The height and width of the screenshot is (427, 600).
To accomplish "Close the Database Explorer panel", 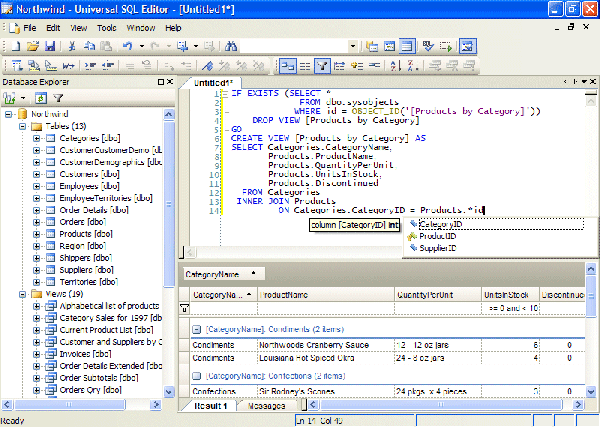I will 169,82.
